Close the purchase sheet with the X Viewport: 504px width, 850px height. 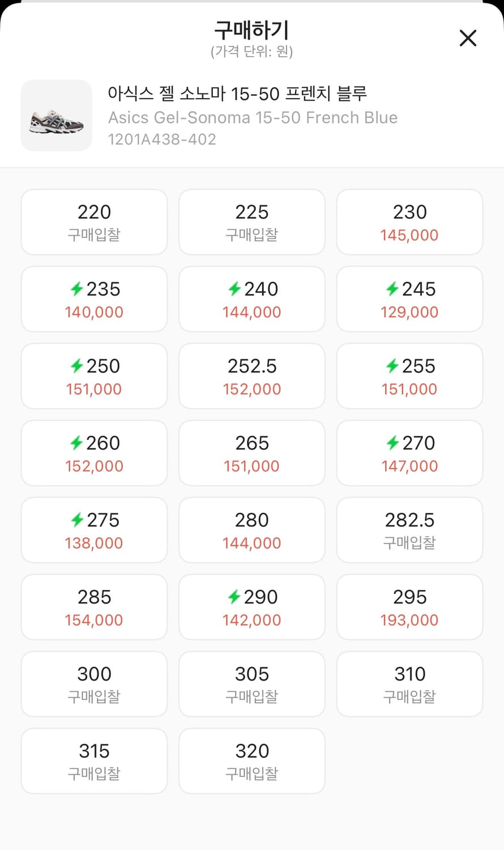[x=468, y=38]
